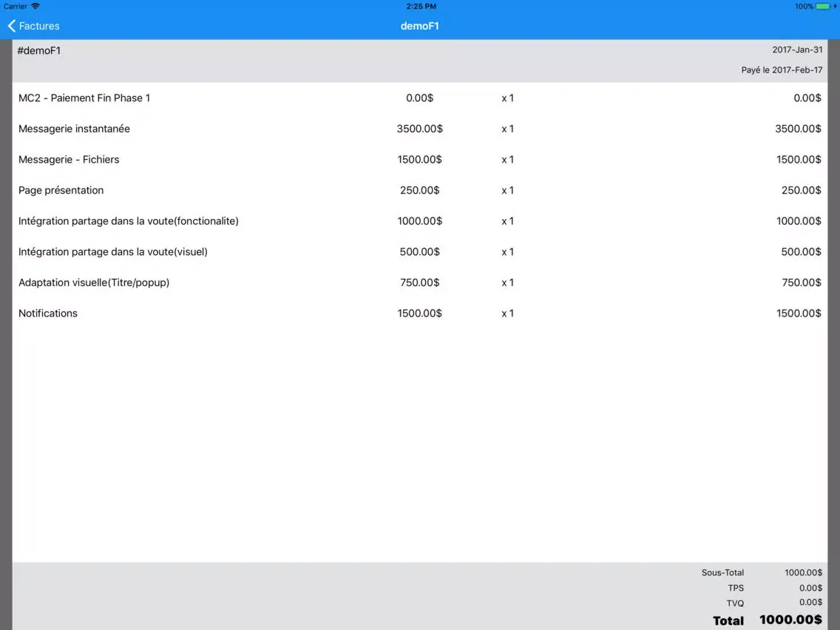Select the Messagerie instantanée item
This screenshot has height=630, width=840.
(74, 129)
